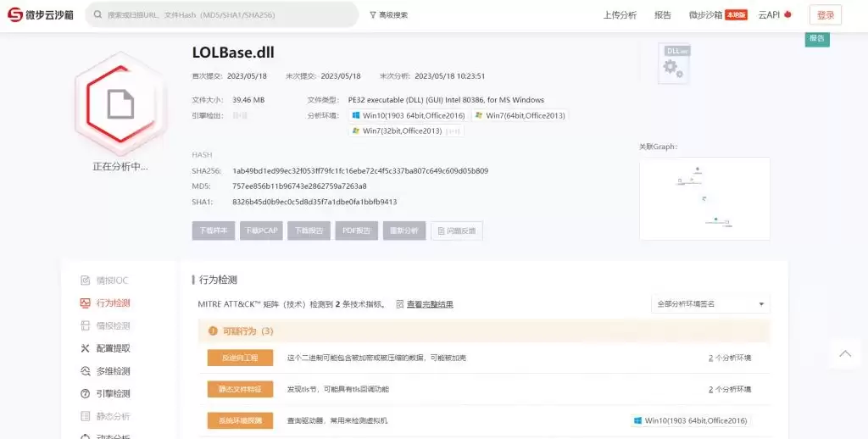Click the PE32 executable file type text
Screen dimensions: 868x439
click(x=446, y=100)
